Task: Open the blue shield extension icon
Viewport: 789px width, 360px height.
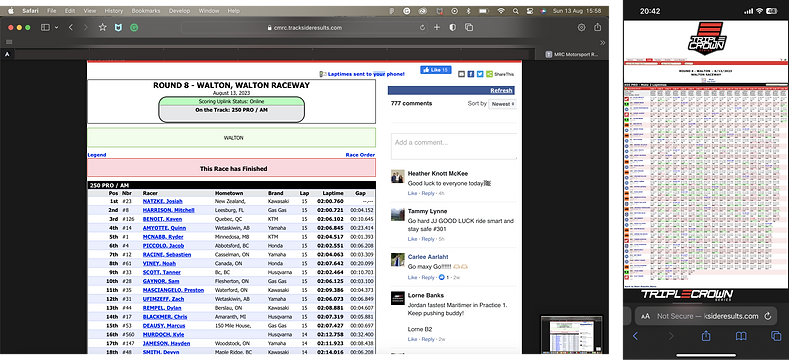Action: (x=118, y=28)
